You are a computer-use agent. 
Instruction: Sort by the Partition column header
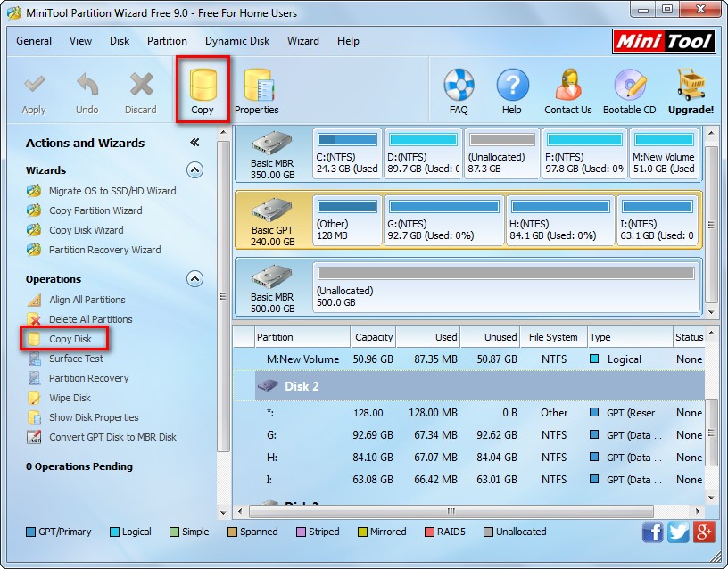(x=302, y=337)
